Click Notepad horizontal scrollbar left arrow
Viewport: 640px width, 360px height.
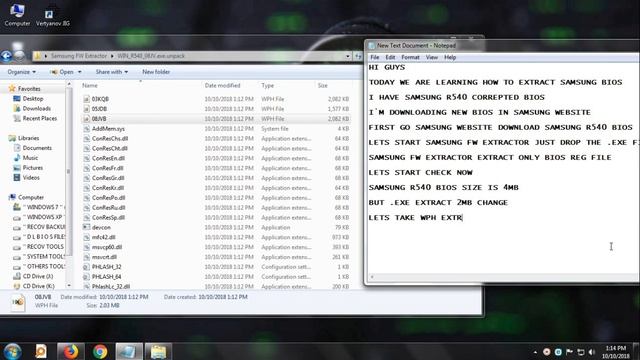[371, 277]
